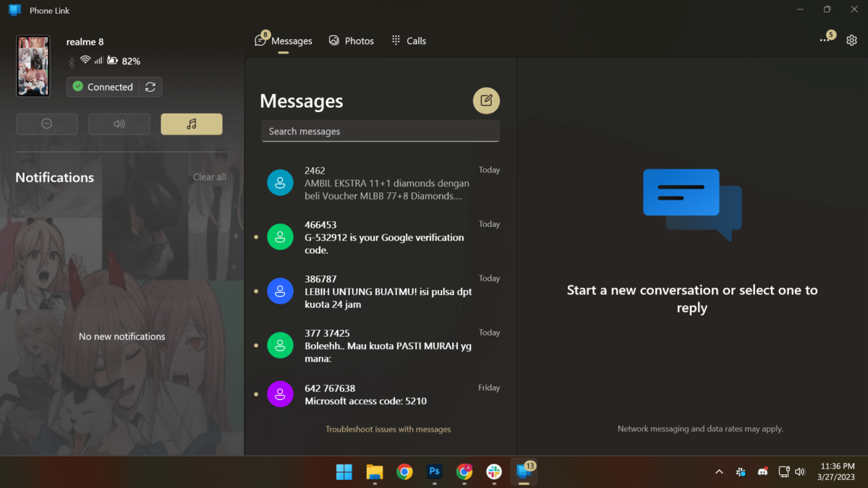Click Troubleshoot issues with messages link

click(x=388, y=429)
